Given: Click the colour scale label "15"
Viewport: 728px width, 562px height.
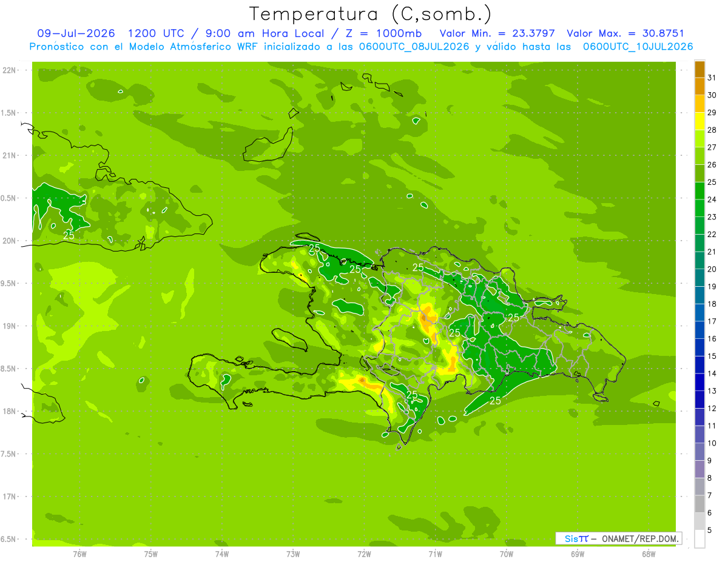Looking at the screenshot, I should [712, 356].
